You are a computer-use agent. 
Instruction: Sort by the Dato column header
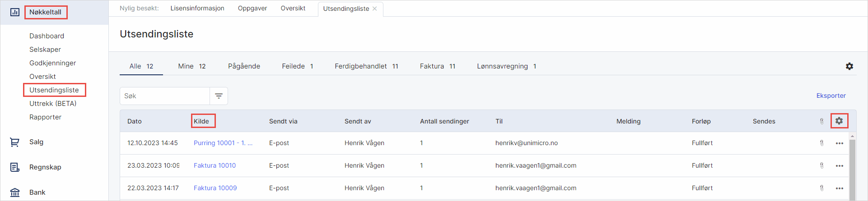135,121
